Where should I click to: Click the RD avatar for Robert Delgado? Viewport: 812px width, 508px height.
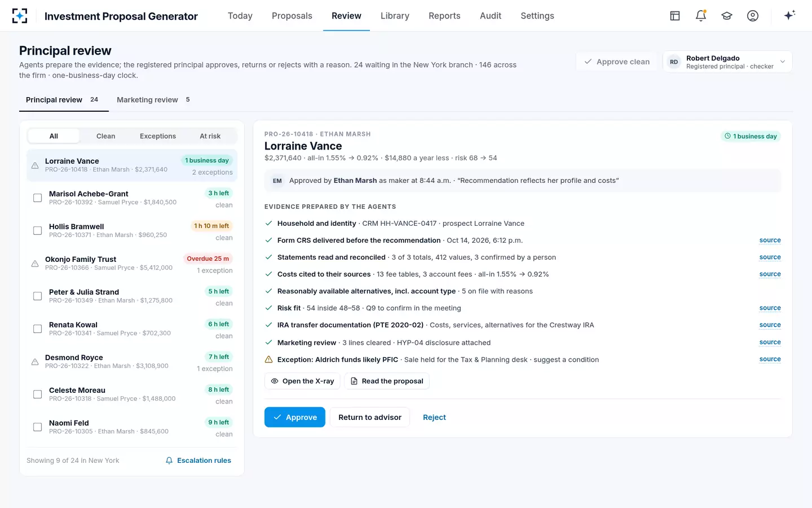[x=674, y=62]
